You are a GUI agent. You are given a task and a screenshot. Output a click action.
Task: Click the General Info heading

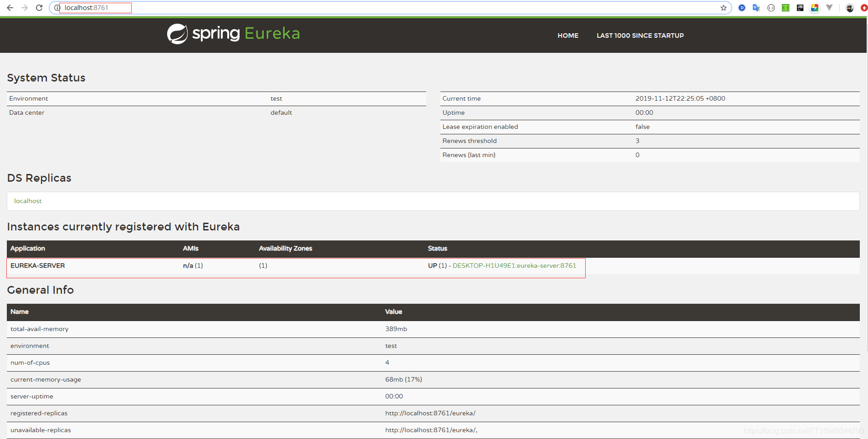click(x=41, y=290)
